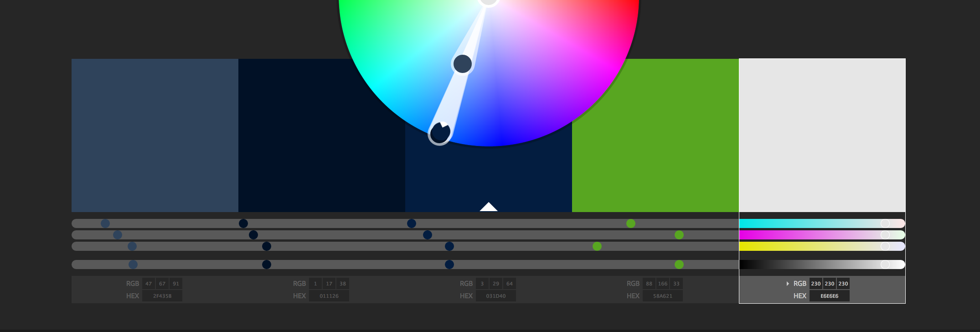Click top-row slider handle under 031D40 swatch
The width and height of the screenshot is (980, 332).
point(412,223)
